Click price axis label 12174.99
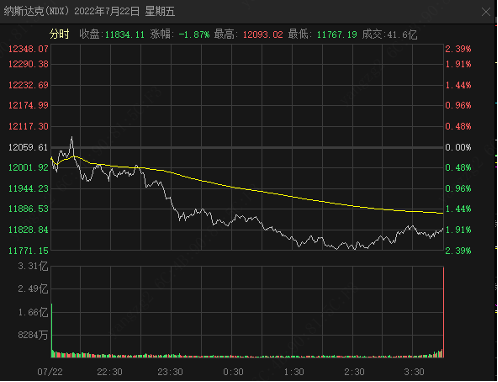 click(28, 106)
